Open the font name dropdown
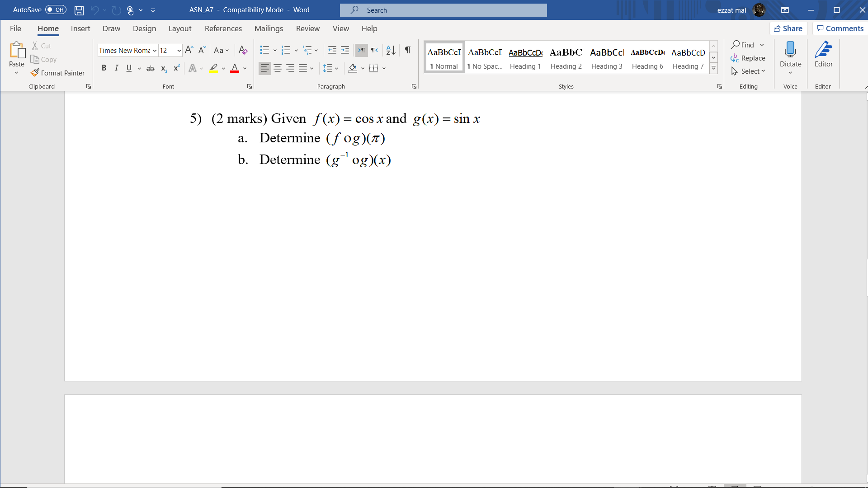The image size is (868, 488). click(x=155, y=51)
